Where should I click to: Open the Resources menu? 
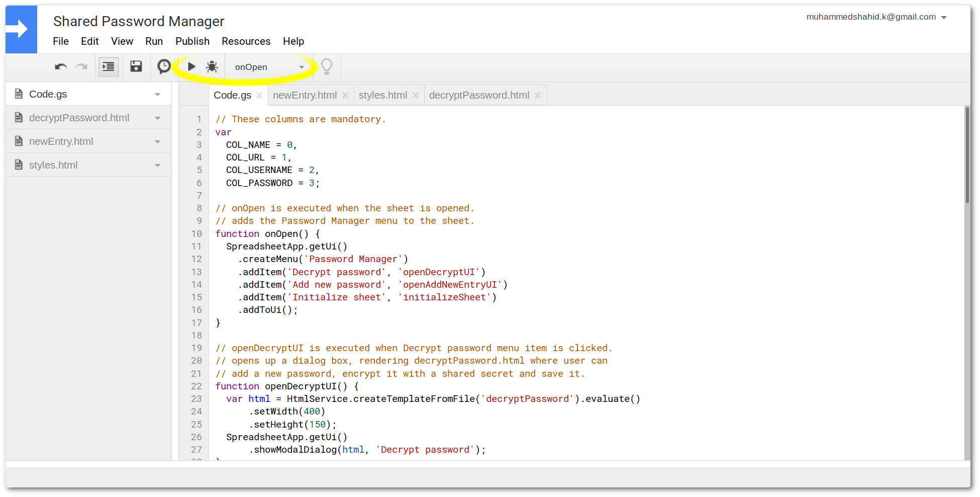tap(246, 41)
